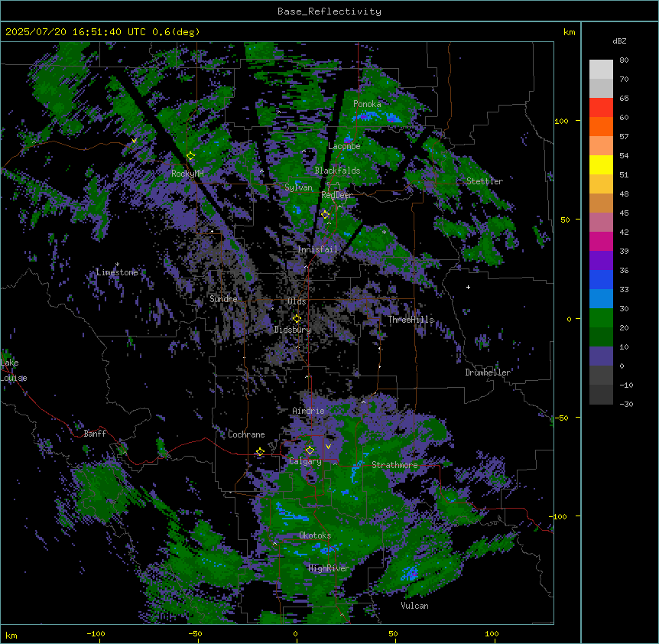Pick the red swatch in the dBZ legend
The height and width of the screenshot is (644, 659).
601,108
